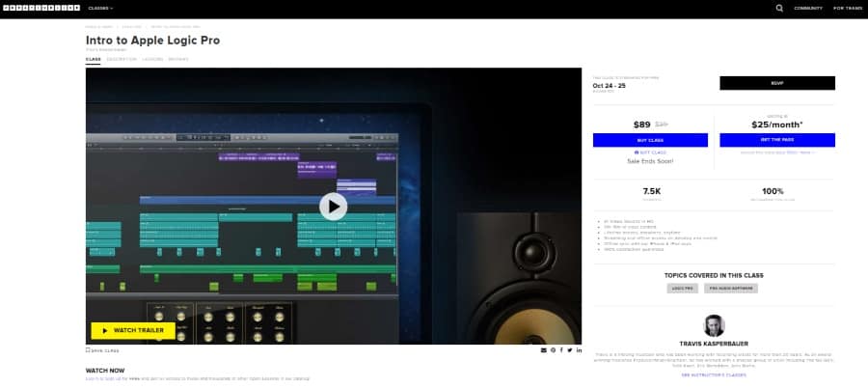
Task: Click the 100% recommend stat
Action: coord(773,191)
